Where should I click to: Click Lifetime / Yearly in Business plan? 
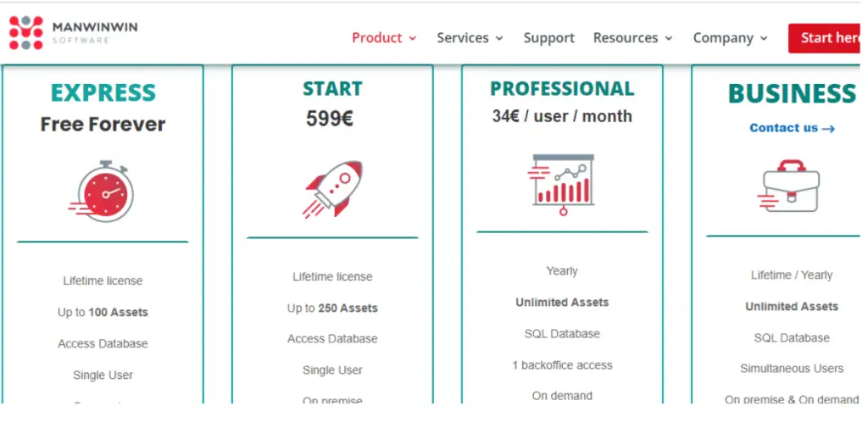point(792,275)
